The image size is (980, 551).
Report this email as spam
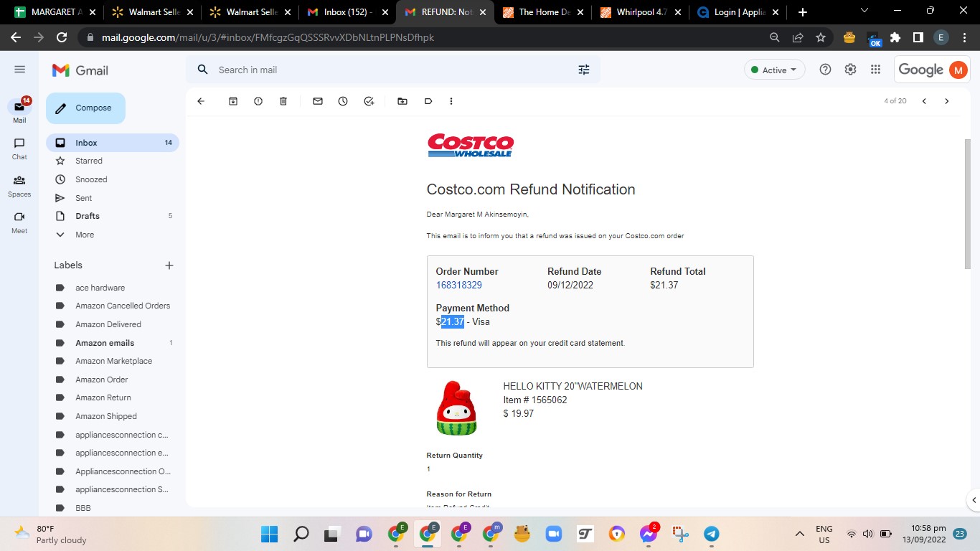(x=258, y=101)
